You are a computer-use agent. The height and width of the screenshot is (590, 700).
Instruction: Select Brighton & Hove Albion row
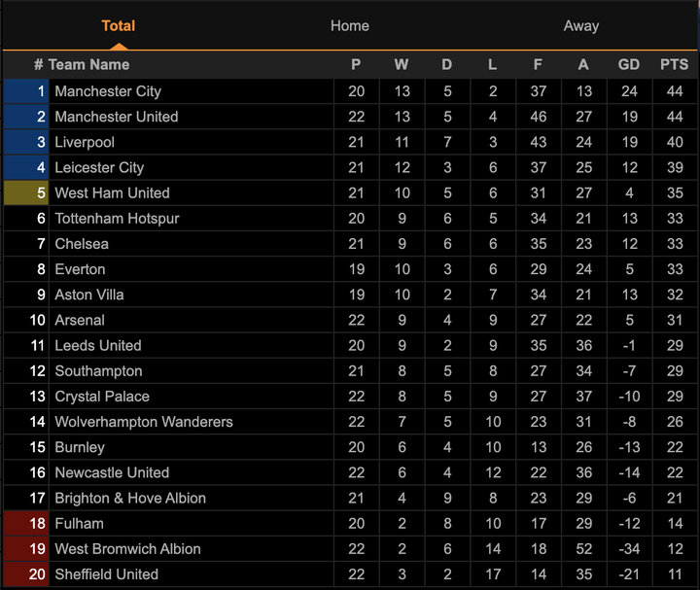(130, 498)
